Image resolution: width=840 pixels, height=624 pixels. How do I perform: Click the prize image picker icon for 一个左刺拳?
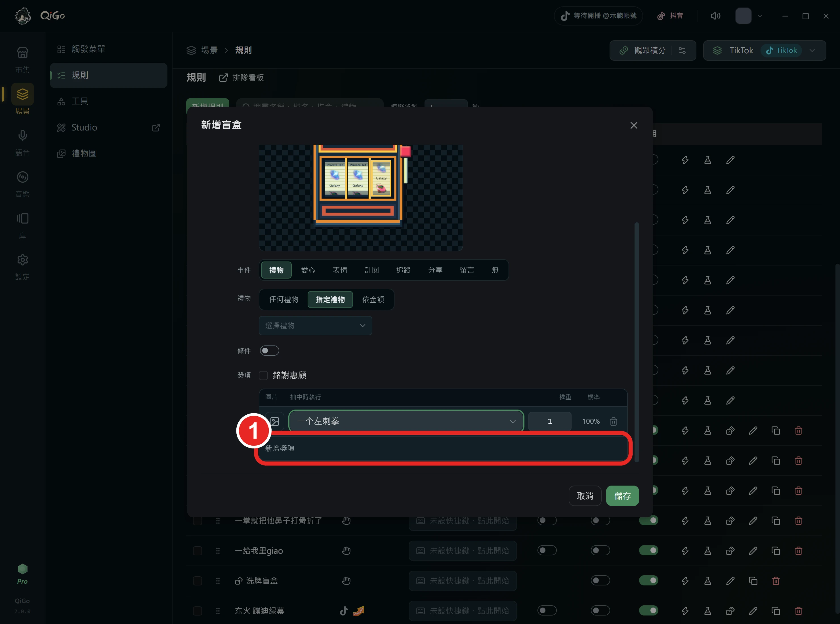pyautogui.click(x=275, y=421)
